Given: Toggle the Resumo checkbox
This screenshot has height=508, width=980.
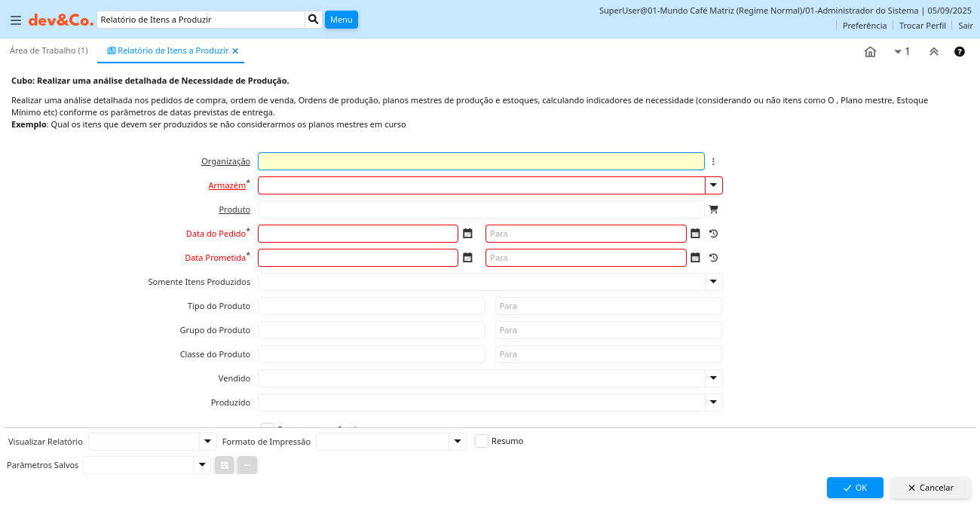Looking at the screenshot, I should pyautogui.click(x=482, y=441).
